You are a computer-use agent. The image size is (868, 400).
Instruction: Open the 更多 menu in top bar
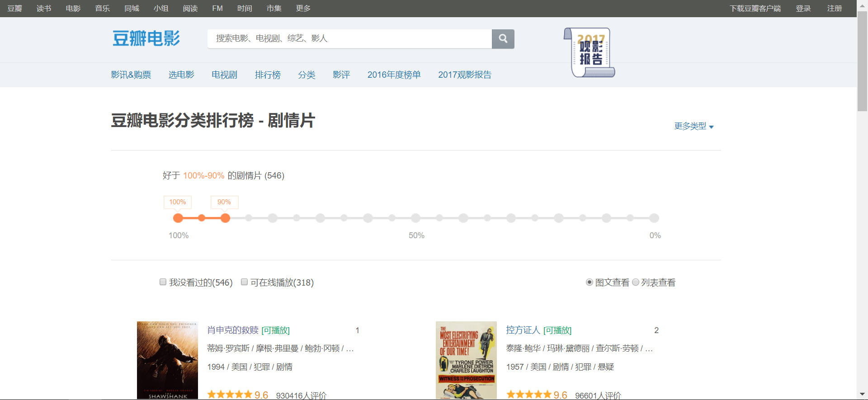[303, 8]
